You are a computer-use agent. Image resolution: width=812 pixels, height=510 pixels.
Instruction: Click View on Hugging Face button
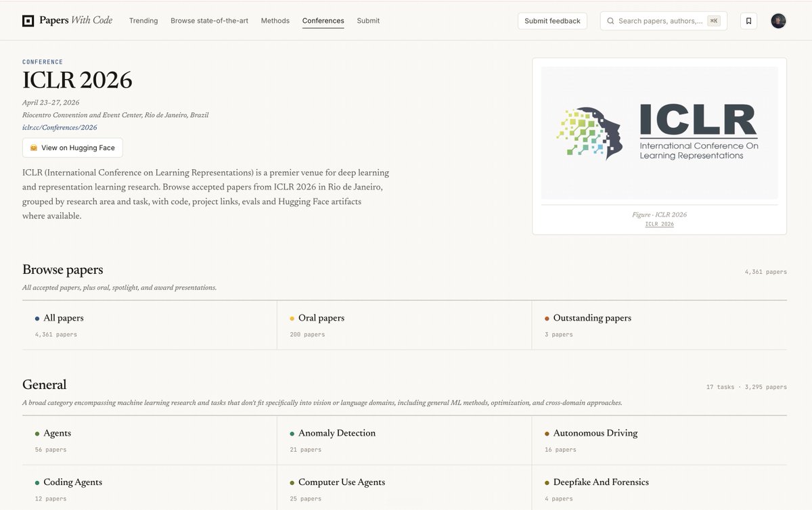coord(72,148)
